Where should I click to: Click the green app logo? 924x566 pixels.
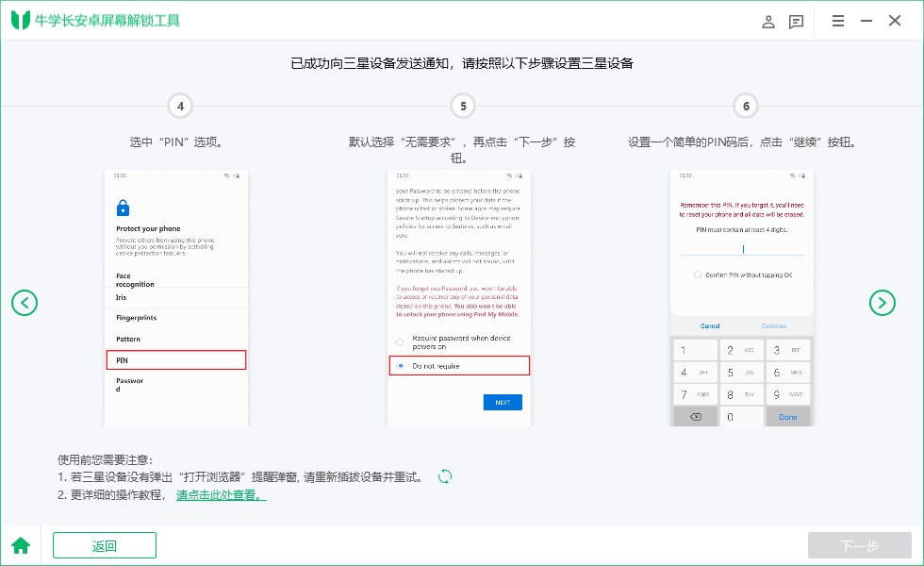point(21,20)
